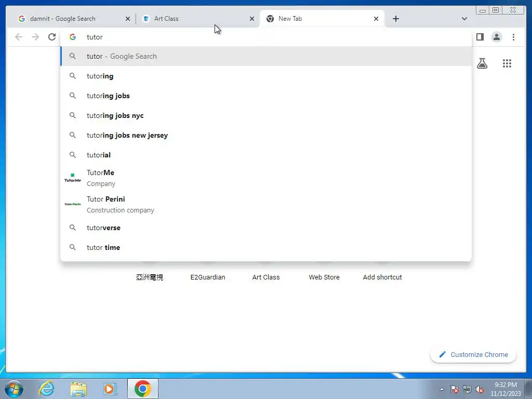Close the New Tab tab
The image size is (532, 399).
click(376, 19)
